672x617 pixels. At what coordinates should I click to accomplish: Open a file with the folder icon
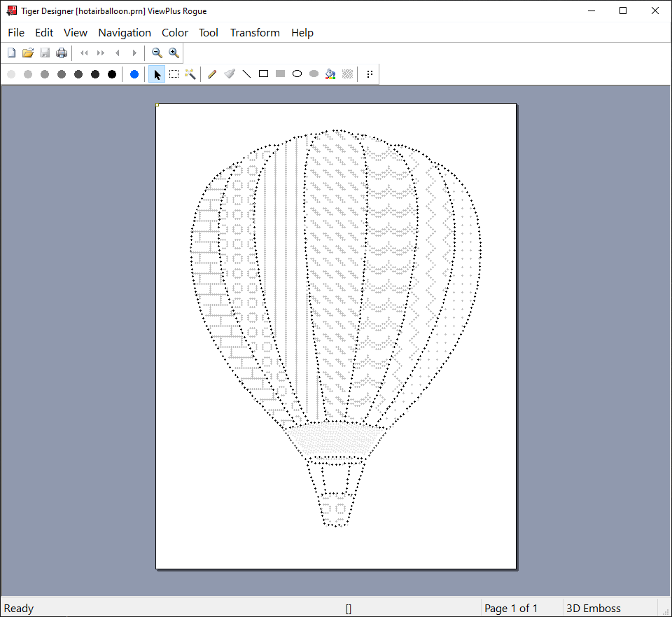pyautogui.click(x=28, y=53)
